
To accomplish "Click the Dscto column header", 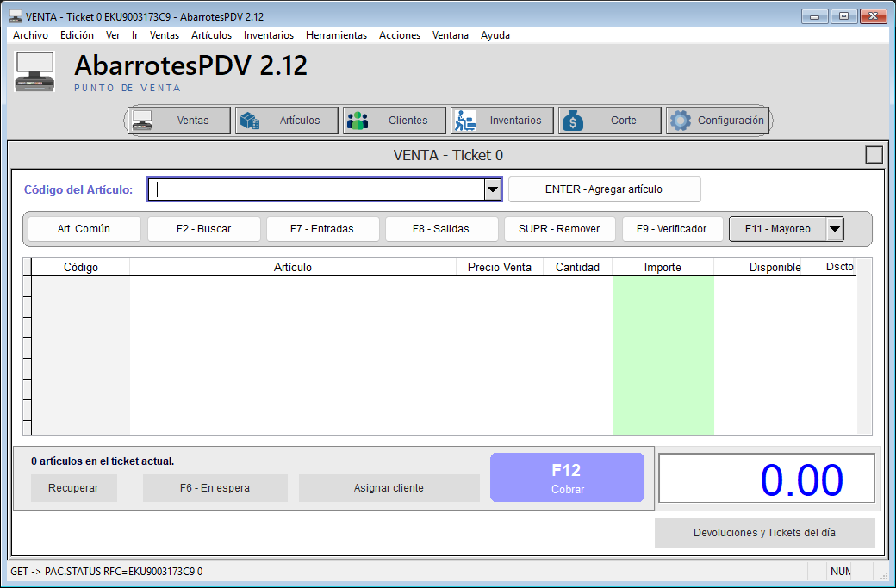I will 829,267.
